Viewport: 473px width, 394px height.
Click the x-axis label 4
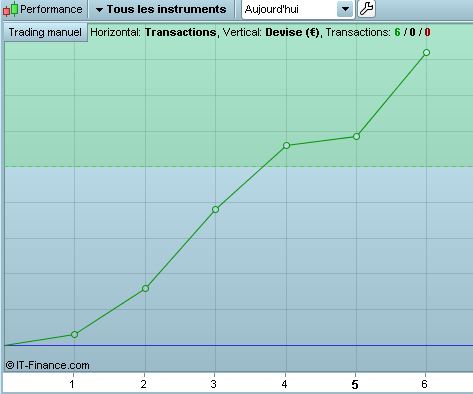click(x=284, y=384)
